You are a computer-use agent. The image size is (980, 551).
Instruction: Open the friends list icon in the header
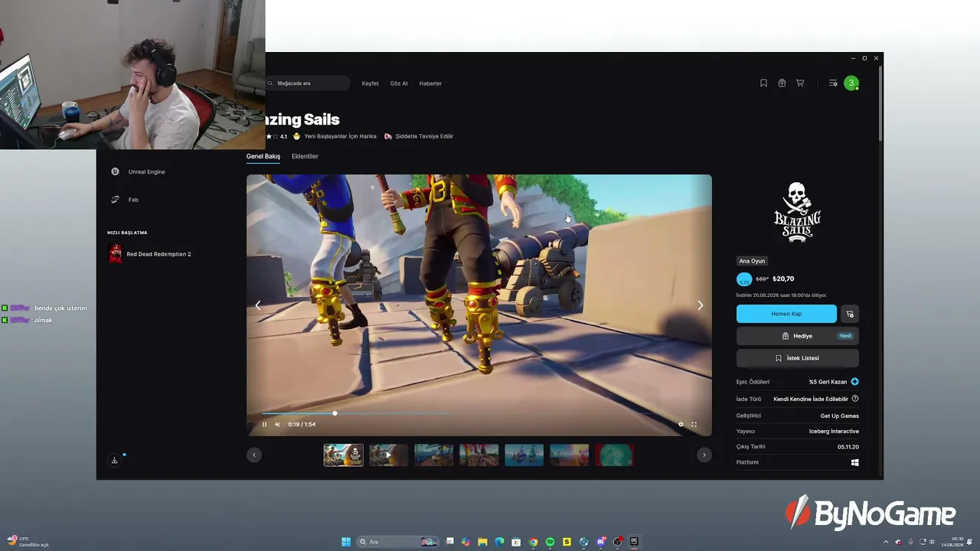point(833,83)
